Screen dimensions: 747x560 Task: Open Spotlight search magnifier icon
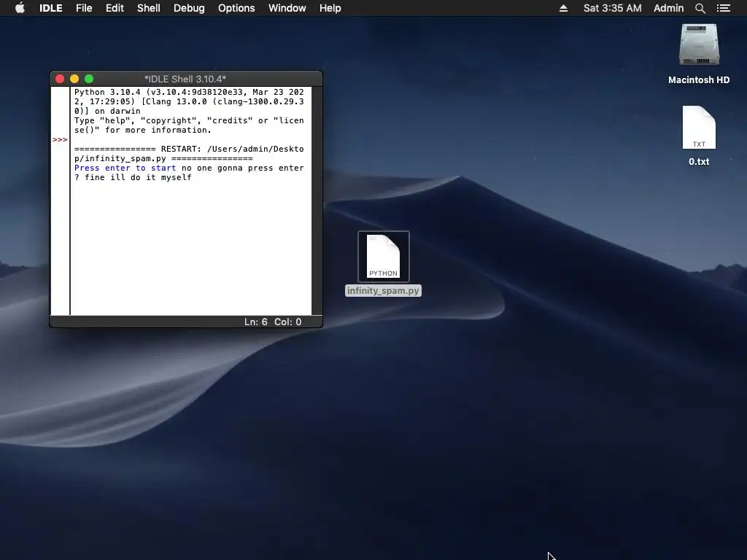pos(700,8)
